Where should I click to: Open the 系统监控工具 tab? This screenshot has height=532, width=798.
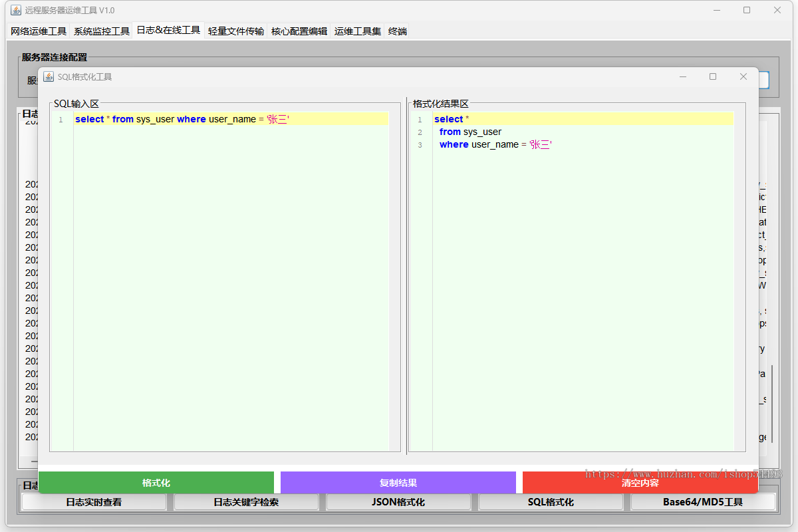[102, 31]
